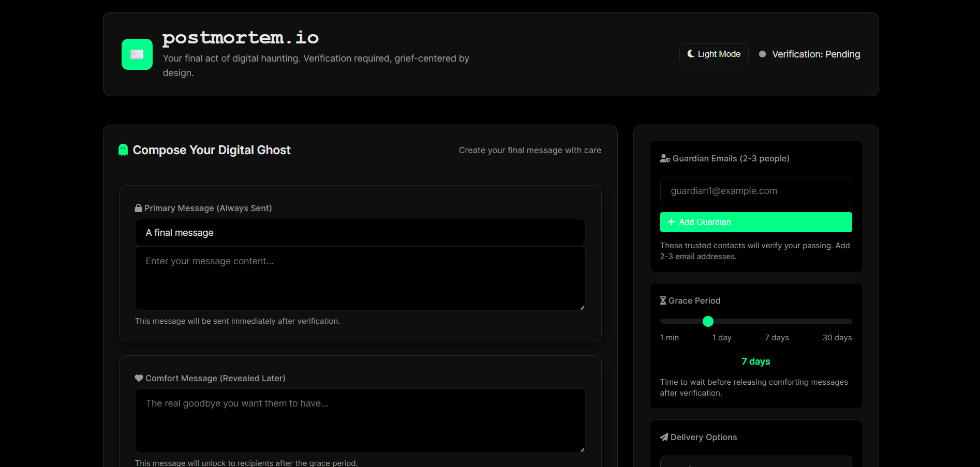Screen dimensions: 980x467
Task: Click the primary message content textarea
Action: 360,278
